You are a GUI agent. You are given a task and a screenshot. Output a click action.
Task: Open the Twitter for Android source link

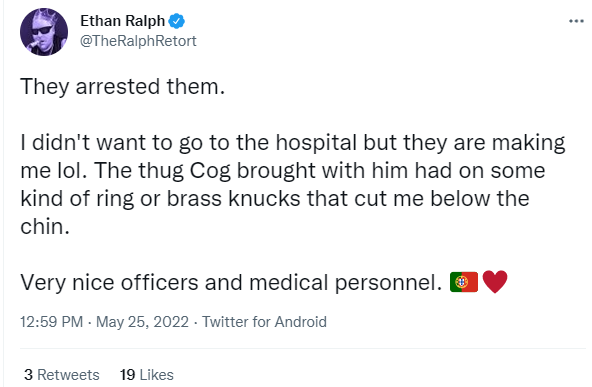264,322
